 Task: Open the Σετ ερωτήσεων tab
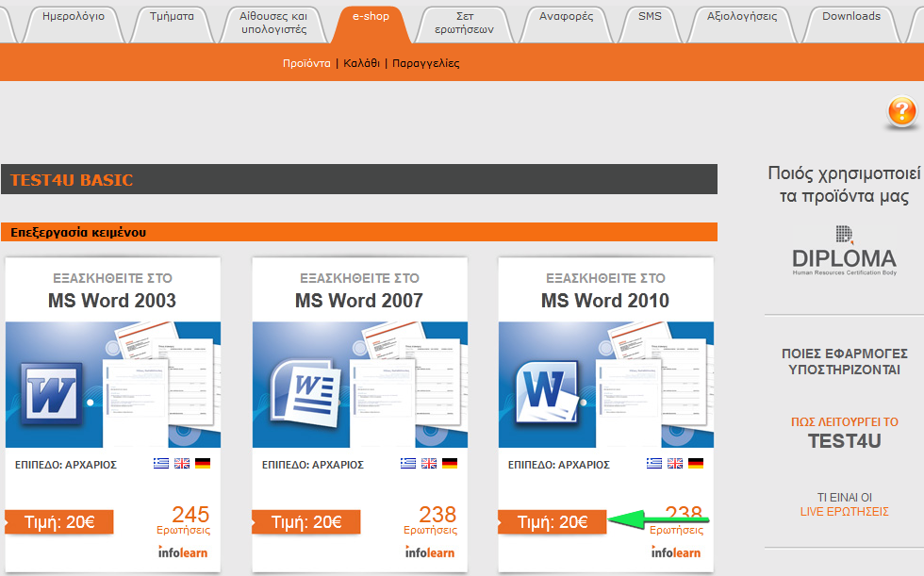coord(464,24)
